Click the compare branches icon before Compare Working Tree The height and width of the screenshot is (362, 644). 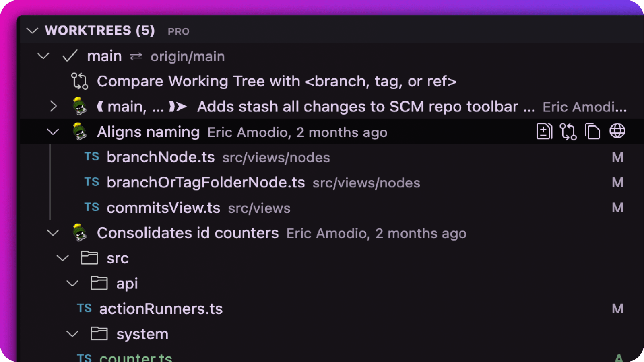pos(79,81)
